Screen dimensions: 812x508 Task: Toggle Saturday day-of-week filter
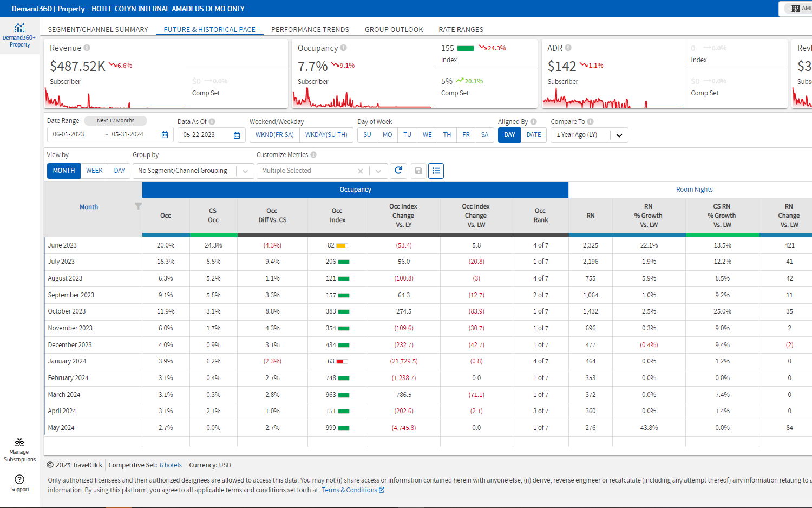point(484,135)
